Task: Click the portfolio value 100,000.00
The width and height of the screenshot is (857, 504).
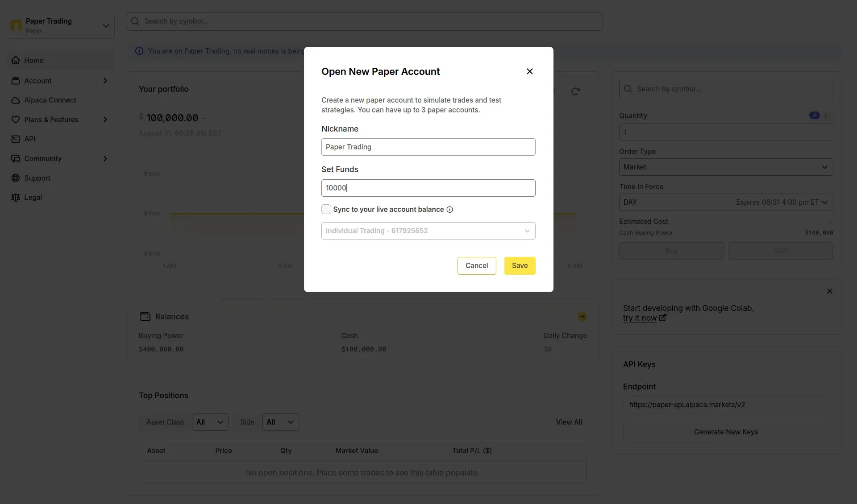Action: point(172,118)
